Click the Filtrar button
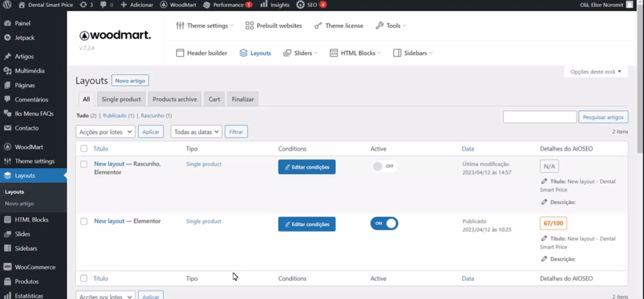Viewport: 644px width, 299px height. [x=236, y=132]
